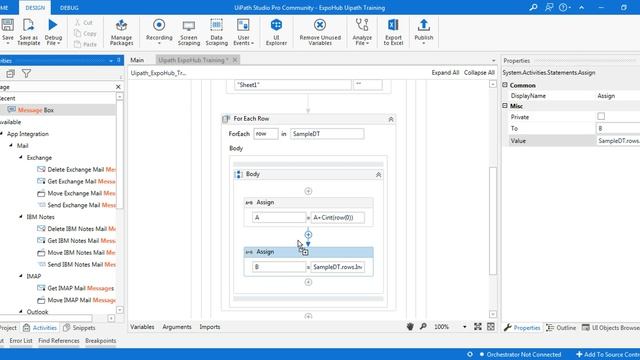Screen dimensions: 640x360
Task: Open the Error List panel
Action: pos(21,340)
